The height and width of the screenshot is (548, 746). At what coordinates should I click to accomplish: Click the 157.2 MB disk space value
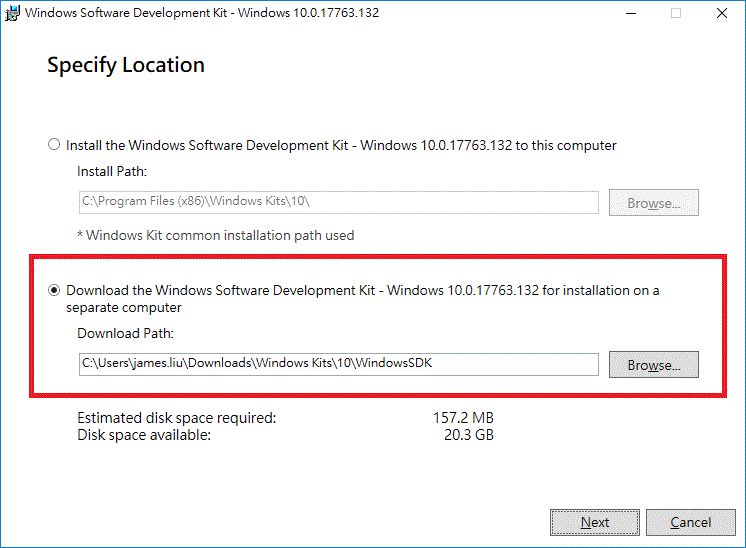tap(463, 418)
